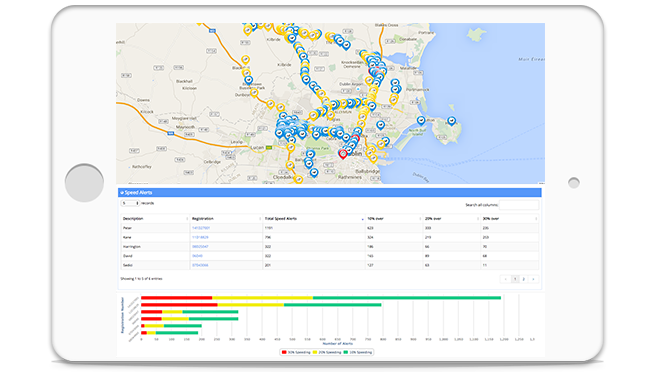Collapse the Speed Alerts panel header icon
Screen dimensions: 654x372
(122, 193)
